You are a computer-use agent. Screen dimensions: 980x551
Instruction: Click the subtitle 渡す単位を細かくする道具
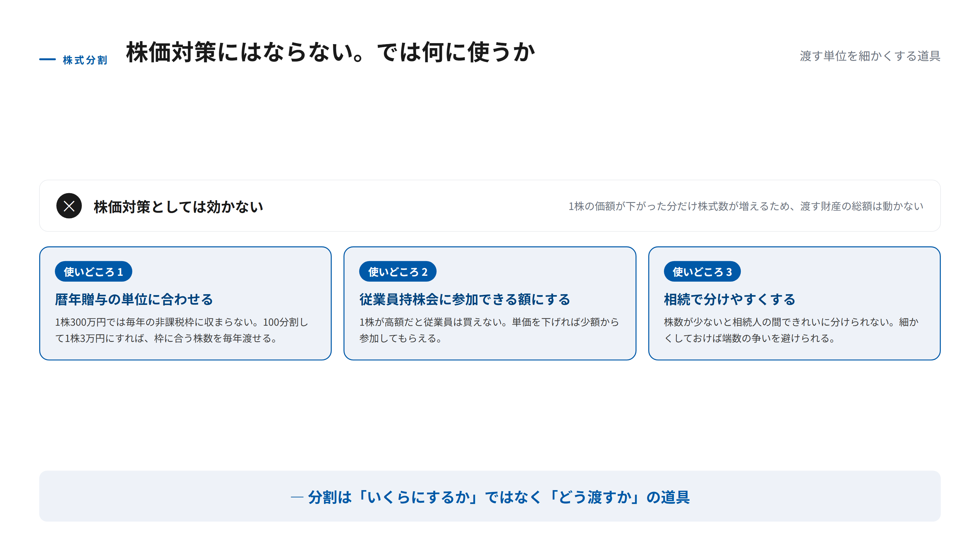[870, 56]
